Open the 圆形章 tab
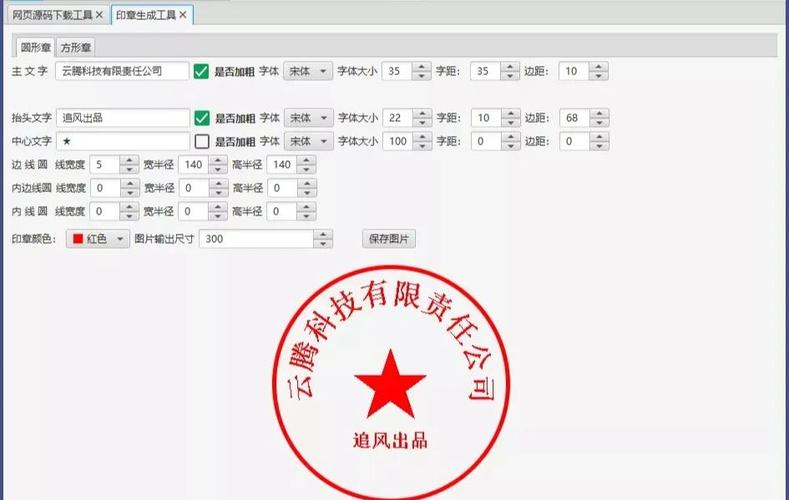 tap(35, 47)
